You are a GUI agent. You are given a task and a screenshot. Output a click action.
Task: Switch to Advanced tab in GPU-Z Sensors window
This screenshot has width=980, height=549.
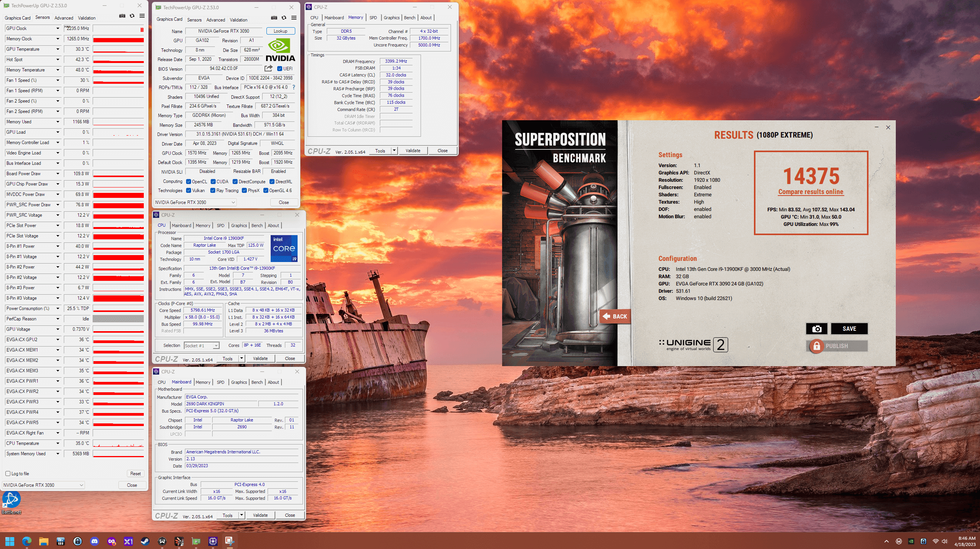(64, 18)
